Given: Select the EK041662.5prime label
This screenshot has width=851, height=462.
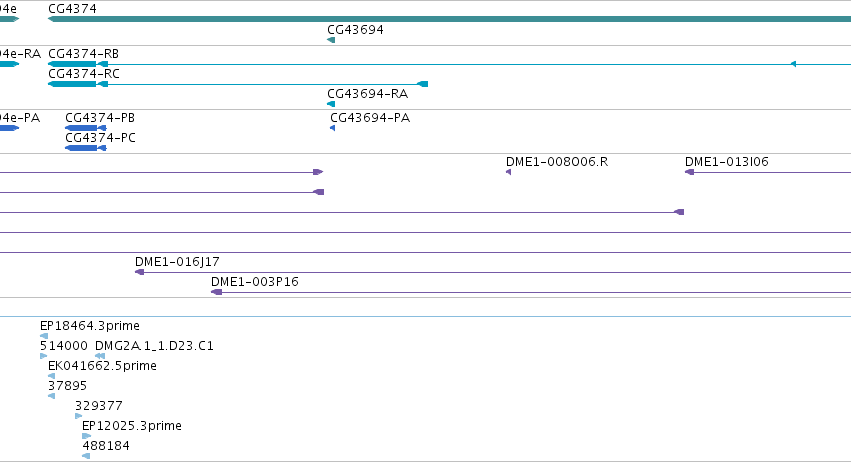Looking at the screenshot, I should coord(102,366).
